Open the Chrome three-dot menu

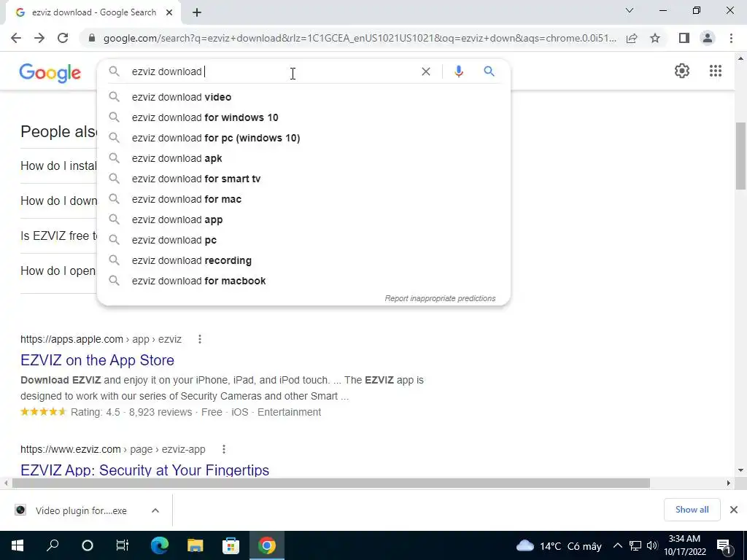[731, 38]
